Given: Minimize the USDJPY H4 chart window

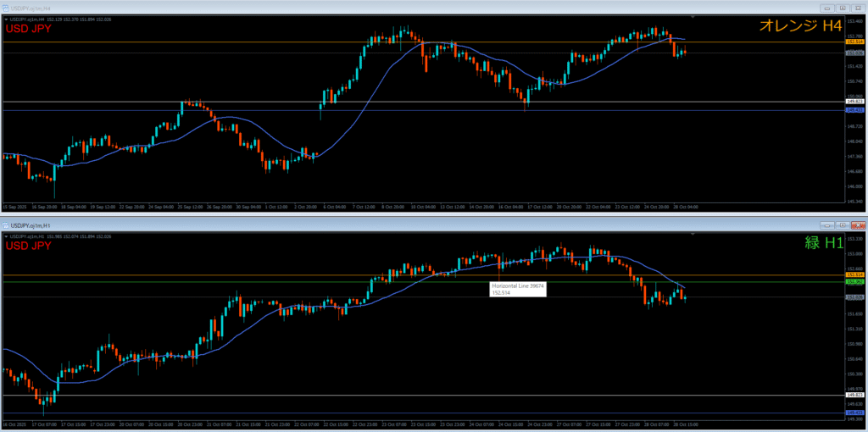Looking at the screenshot, I should pyautogui.click(x=827, y=7).
